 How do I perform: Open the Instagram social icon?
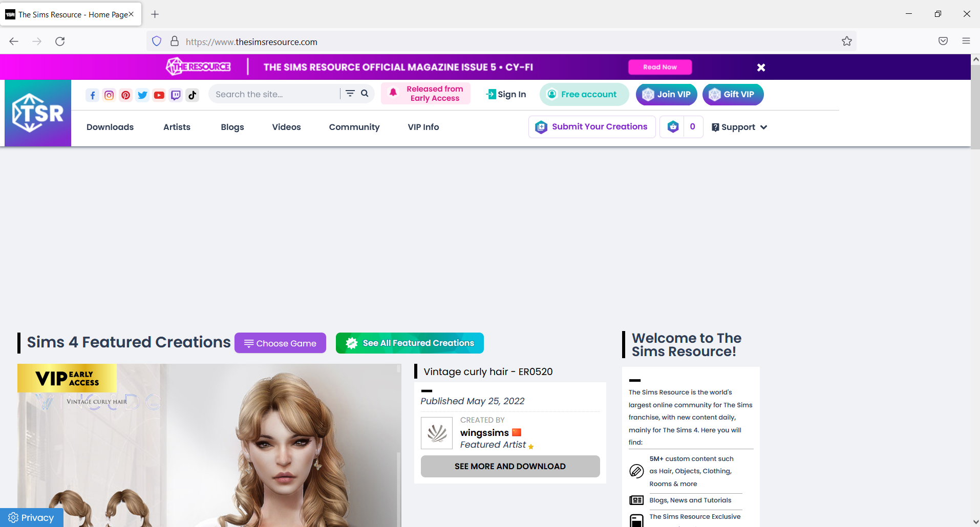pos(109,95)
